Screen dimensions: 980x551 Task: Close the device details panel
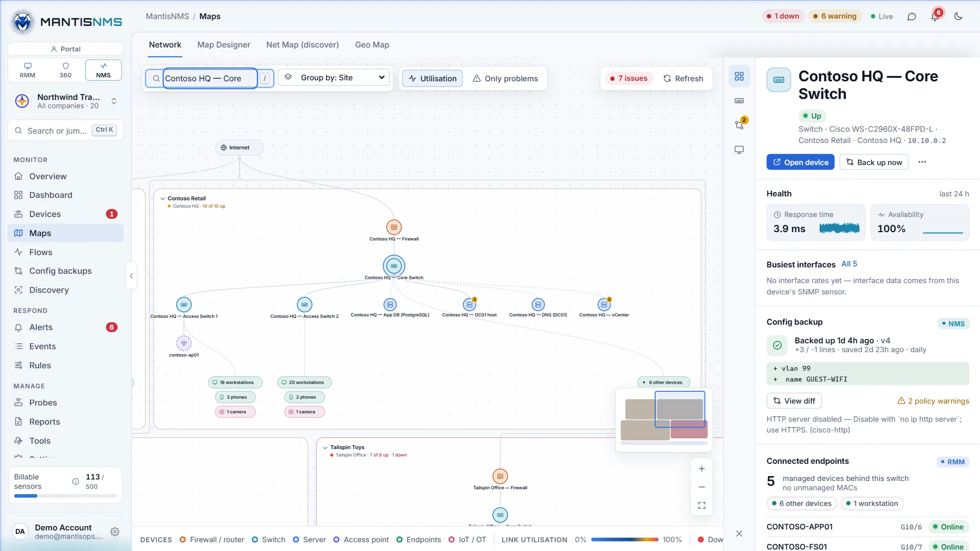739,533
